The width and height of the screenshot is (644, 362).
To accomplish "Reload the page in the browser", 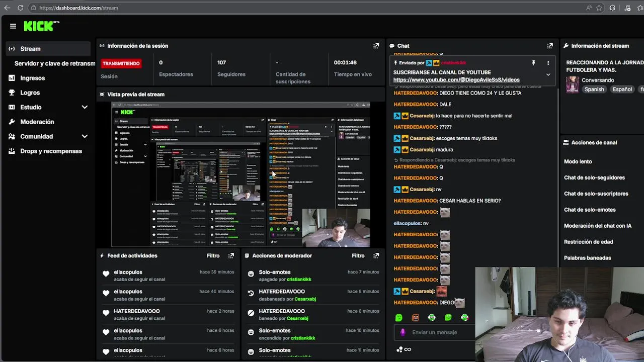I will [20, 8].
